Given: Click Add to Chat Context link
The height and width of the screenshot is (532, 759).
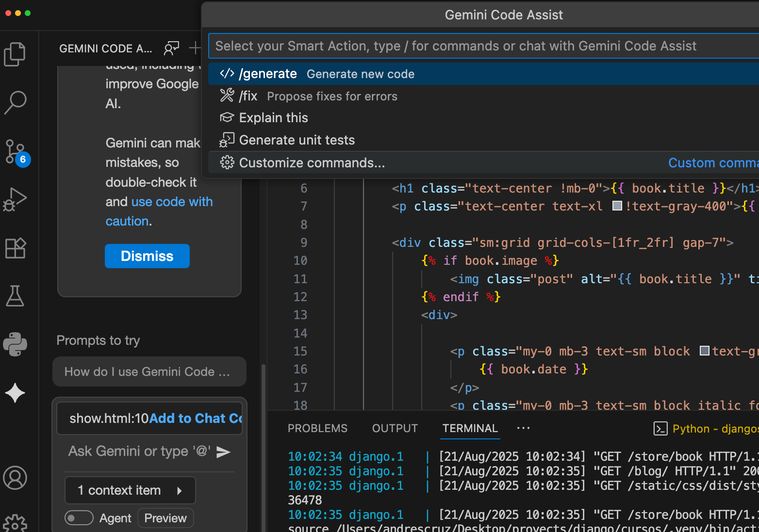Looking at the screenshot, I should tap(196, 419).
